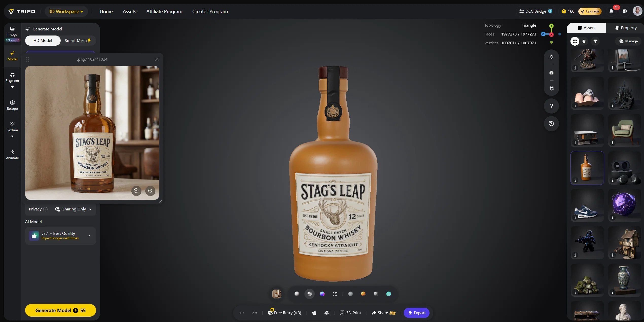
Task: Select the gray material swatch
Action: coord(350,294)
